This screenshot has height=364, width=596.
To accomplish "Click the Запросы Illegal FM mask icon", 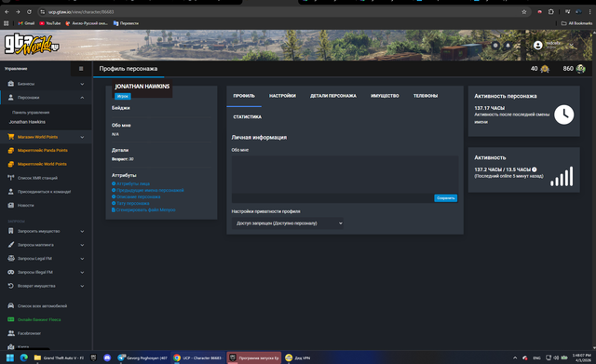I will point(11,272).
